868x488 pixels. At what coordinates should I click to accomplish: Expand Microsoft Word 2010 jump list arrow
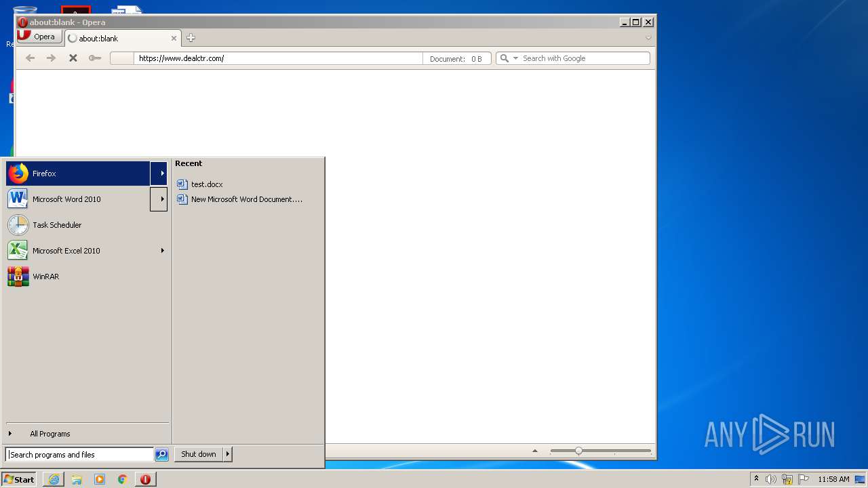pos(159,199)
